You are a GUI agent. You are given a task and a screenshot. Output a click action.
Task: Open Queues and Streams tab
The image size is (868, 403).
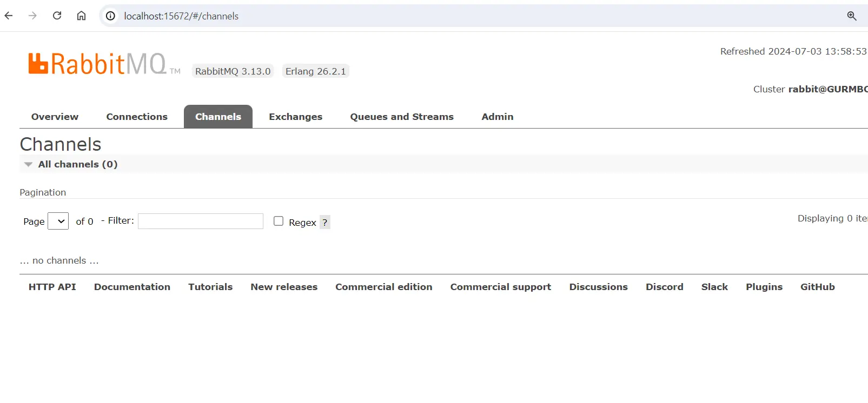pos(402,117)
